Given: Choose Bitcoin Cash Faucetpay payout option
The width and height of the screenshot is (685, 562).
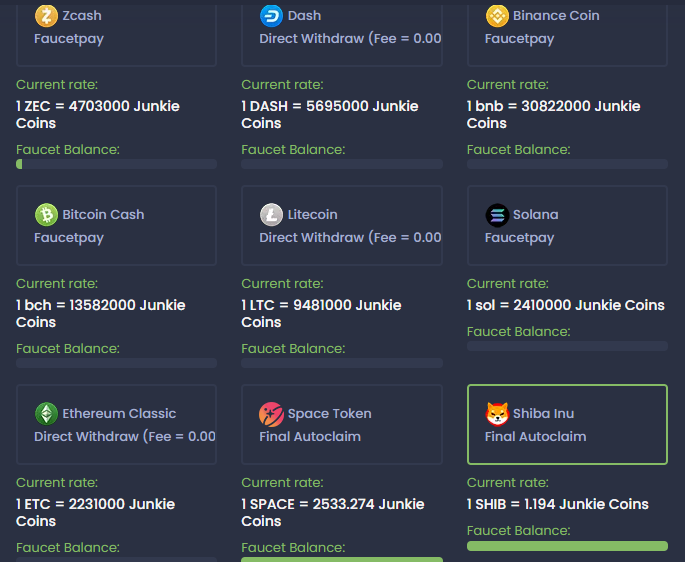Looking at the screenshot, I should [x=116, y=225].
